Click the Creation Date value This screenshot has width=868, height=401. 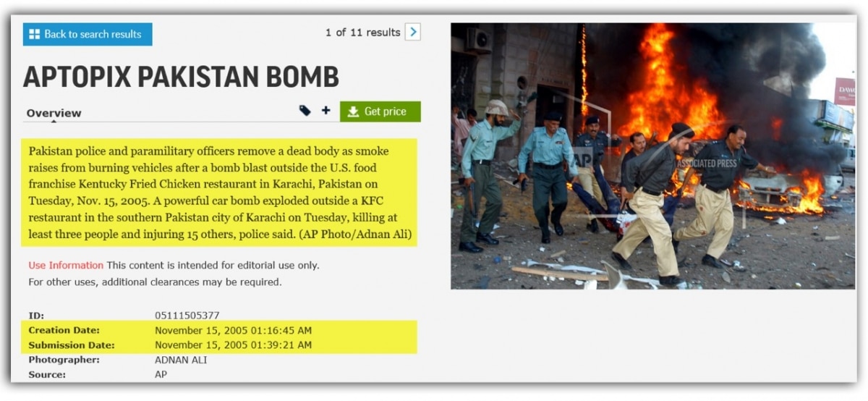click(x=233, y=331)
